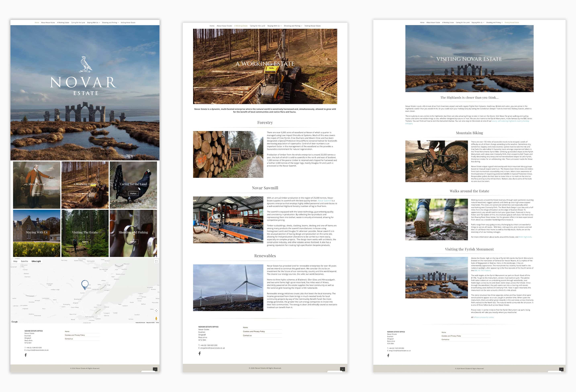Open Cookies and Privacy Policy in the left homepage footer
This screenshot has height=392, width=576.
(75, 335)
